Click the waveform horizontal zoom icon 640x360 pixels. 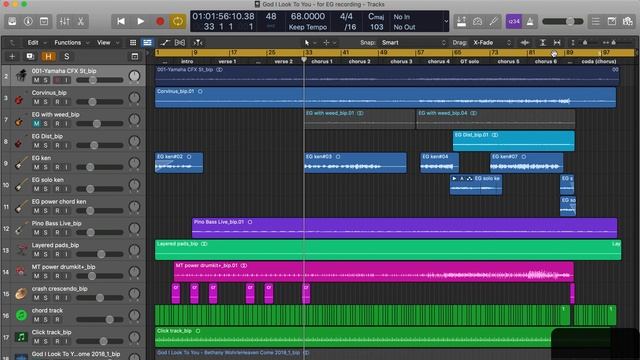pyautogui.click(x=525, y=42)
